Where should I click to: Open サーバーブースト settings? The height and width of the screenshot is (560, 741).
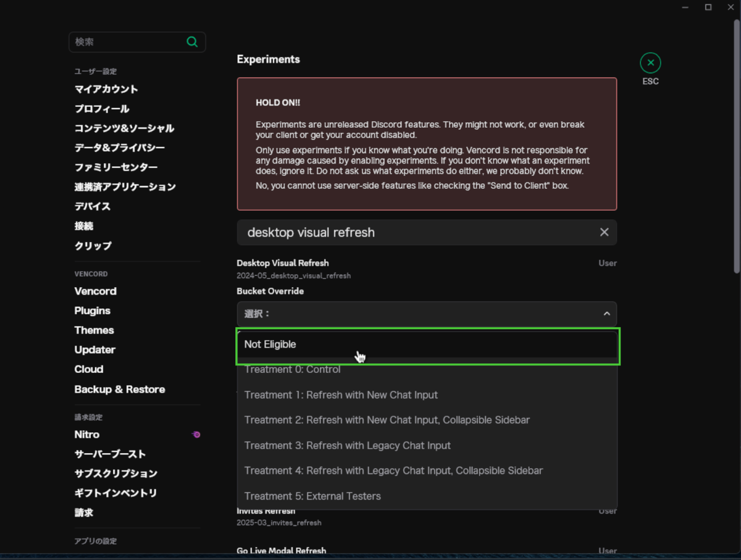111,454
